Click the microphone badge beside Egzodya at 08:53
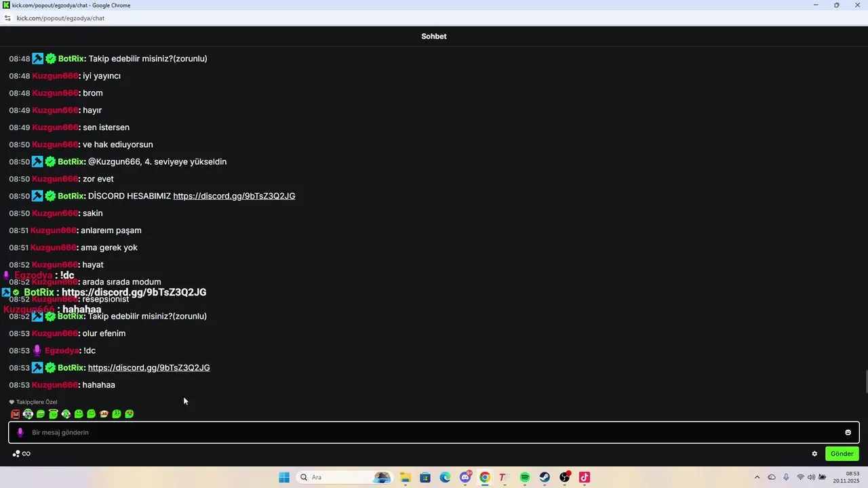The height and width of the screenshot is (488, 868). (37, 350)
